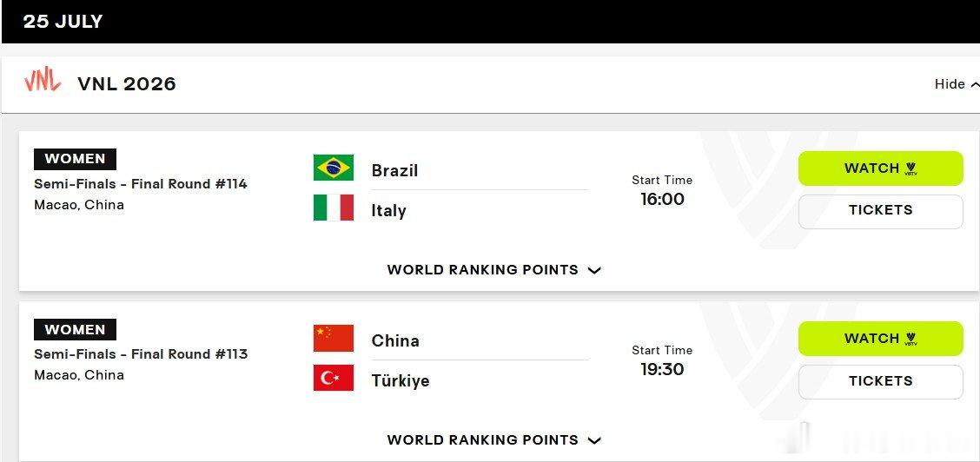The width and height of the screenshot is (980, 462).
Task: Open Tickets for the Brazil vs Italy match
Action: (x=881, y=211)
